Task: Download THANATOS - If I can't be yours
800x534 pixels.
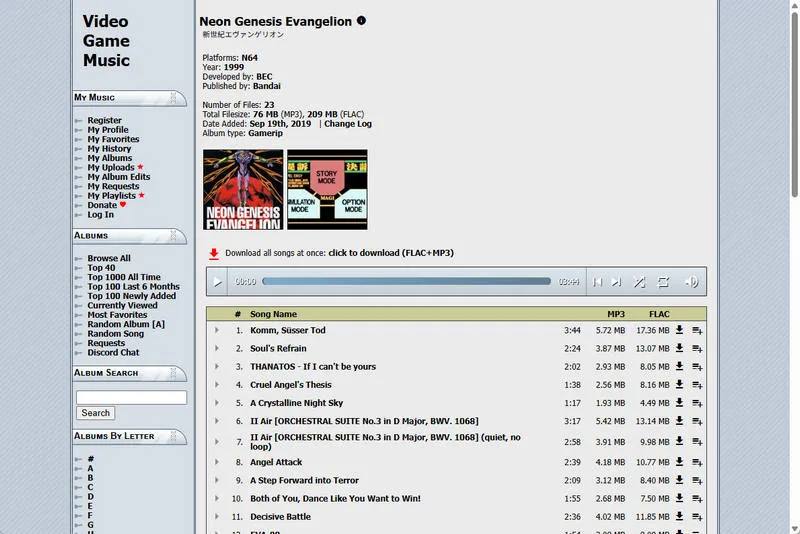Action: point(679,366)
